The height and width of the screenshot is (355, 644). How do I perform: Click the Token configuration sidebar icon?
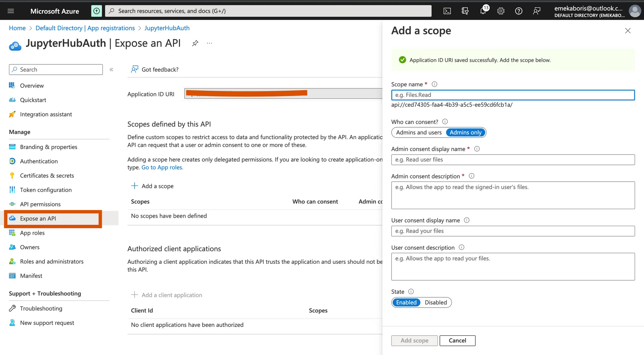point(13,189)
